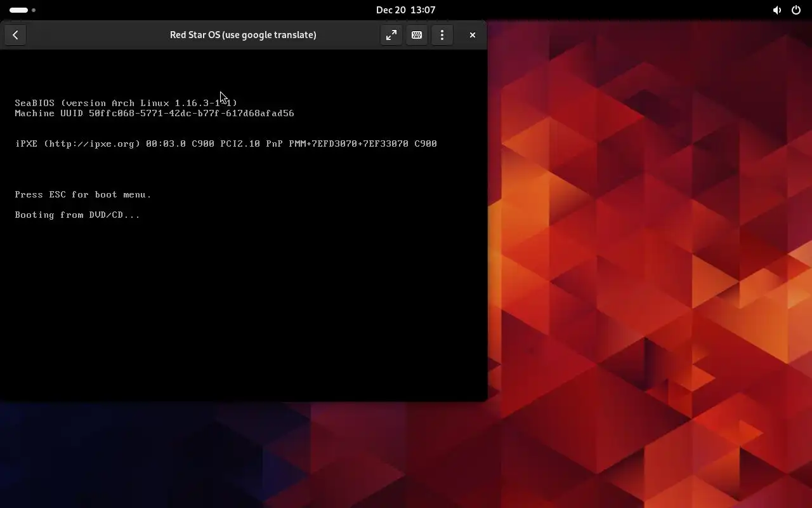812x508 pixels.
Task: Click the Machine UUID line
Action: (154, 113)
